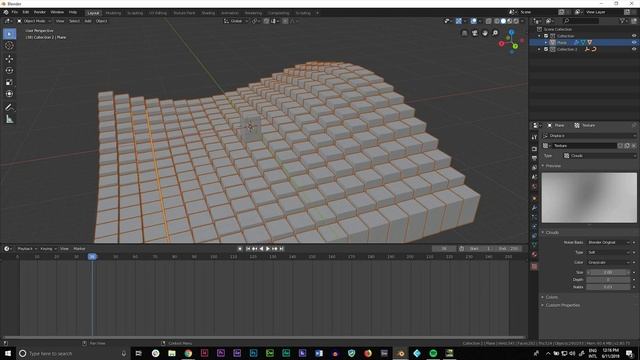Open the Modifiers wrench properties tab

pyautogui.click(x=534, y=208)
